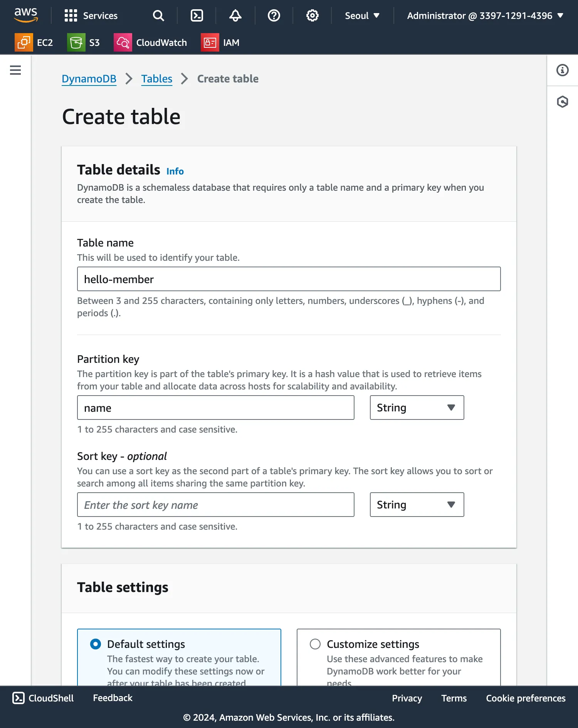
Task: Open the EC2 shortcut icon
Action: pos(24,42)
